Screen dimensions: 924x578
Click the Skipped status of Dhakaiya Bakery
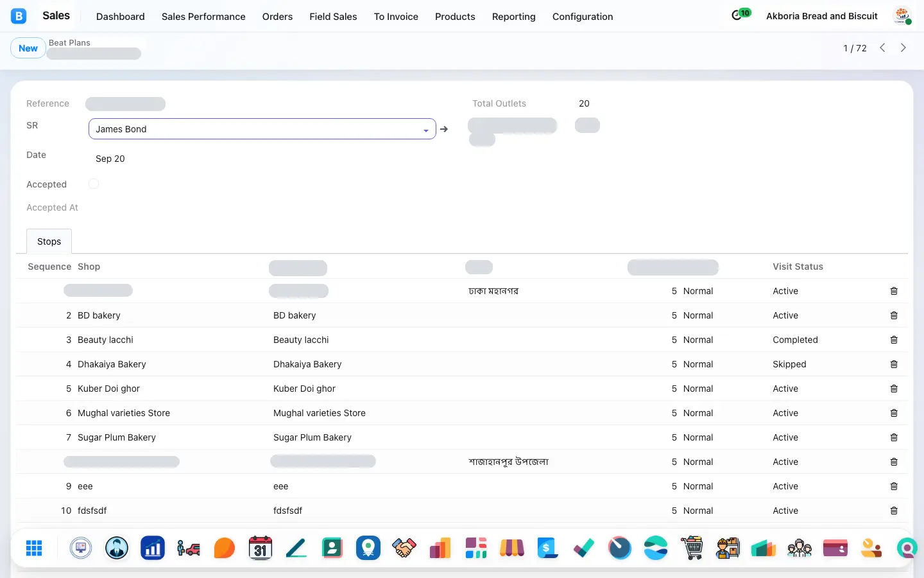[x=789, y=364]
